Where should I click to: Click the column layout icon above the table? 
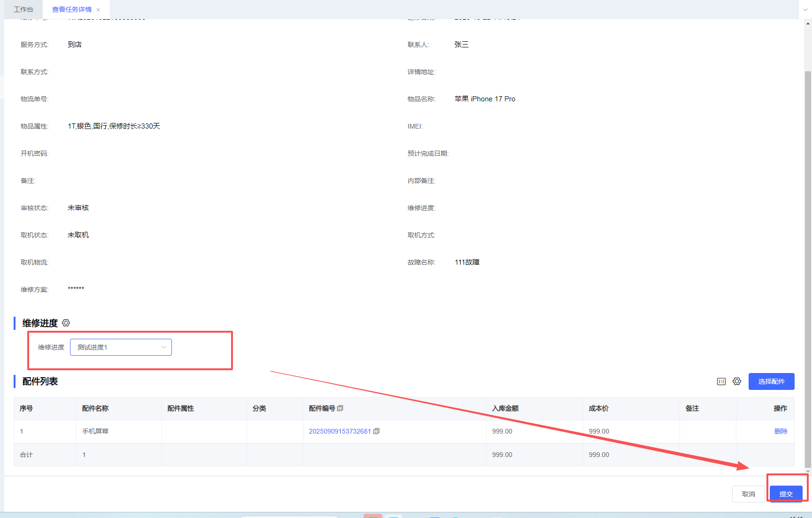[721, 381]
